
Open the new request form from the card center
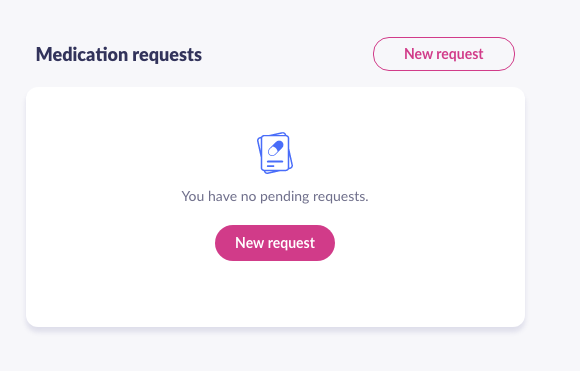coord(275,243)
